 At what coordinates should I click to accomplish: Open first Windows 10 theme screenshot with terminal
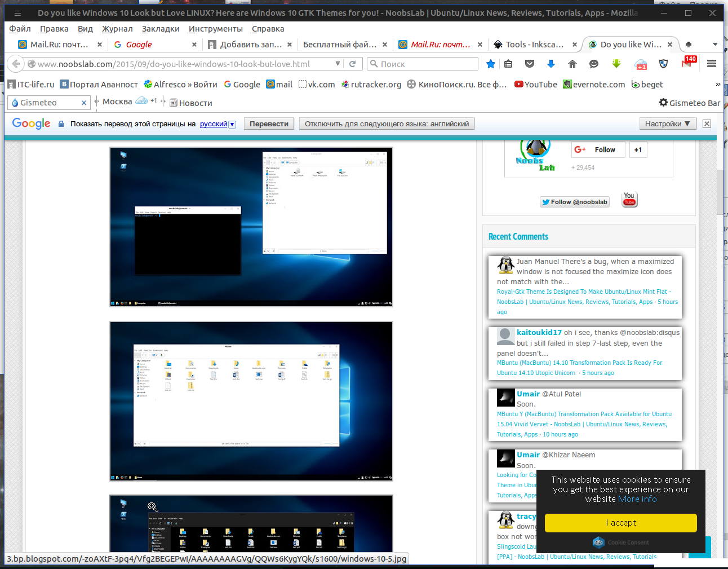tap(251, 227)
